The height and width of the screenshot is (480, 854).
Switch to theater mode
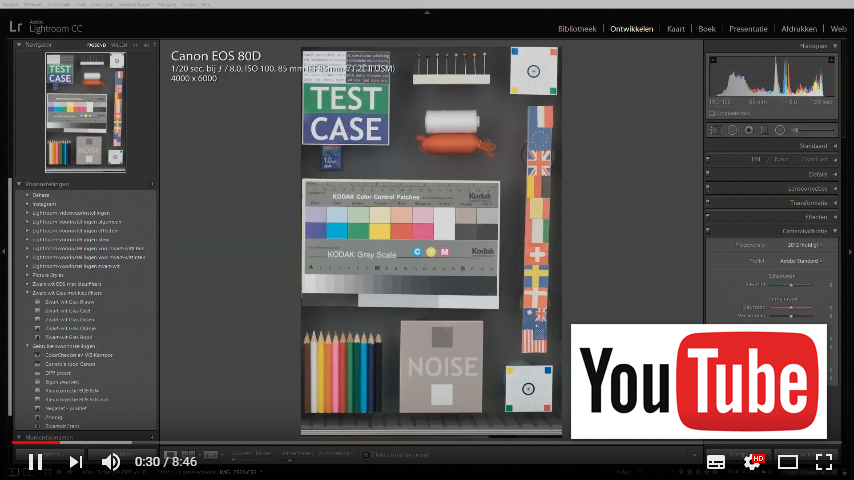788,462
